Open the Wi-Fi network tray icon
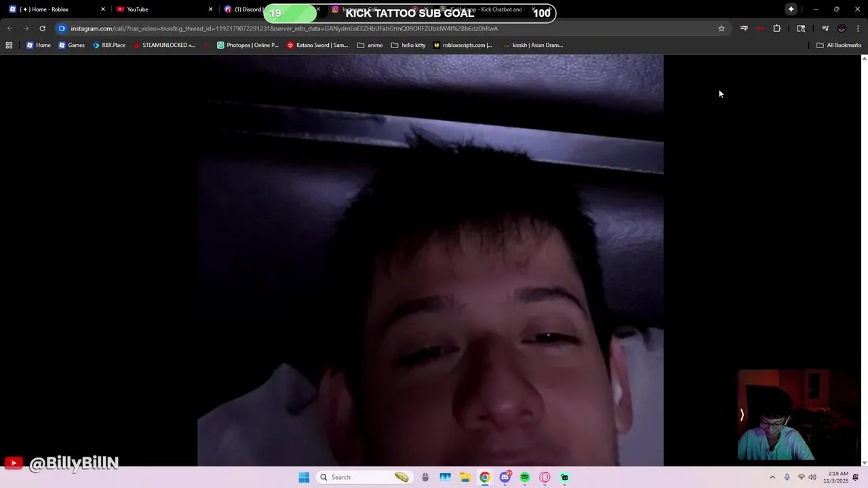The image size is (868, 488). pyautogui.click(x=801, y=477)
